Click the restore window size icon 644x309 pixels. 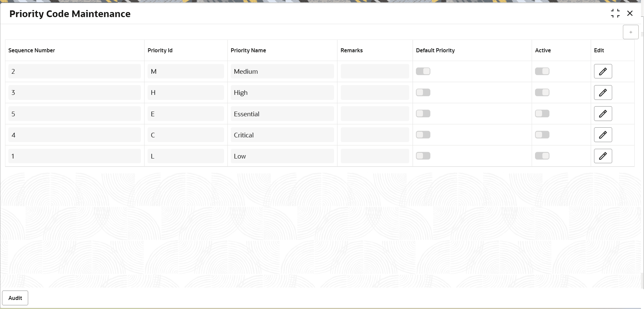(616, 13)
